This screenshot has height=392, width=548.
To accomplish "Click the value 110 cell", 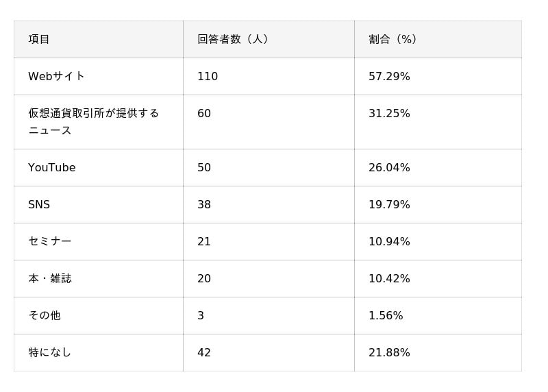I will [x=208, y=76].
